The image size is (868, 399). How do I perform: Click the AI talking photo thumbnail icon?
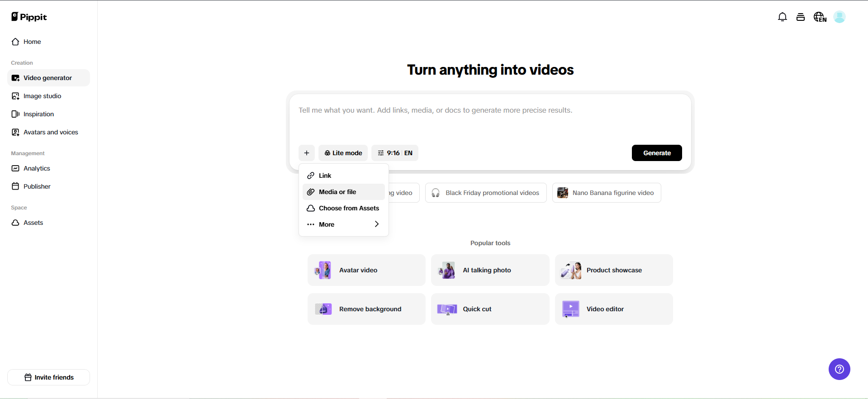447,270
